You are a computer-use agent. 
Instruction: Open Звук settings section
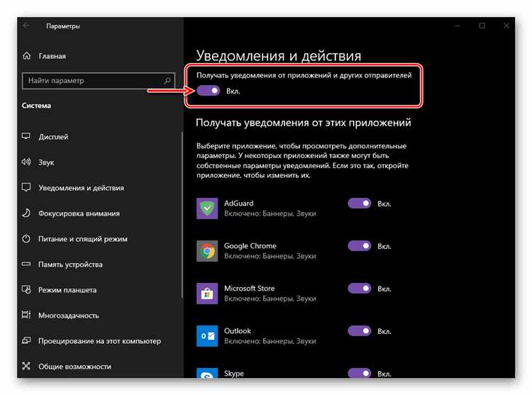click(46, 162)
